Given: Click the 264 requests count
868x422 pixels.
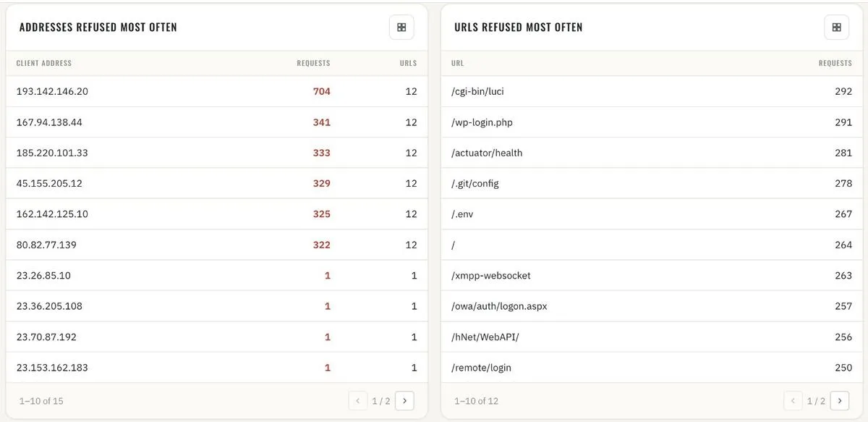Looking at the screenshot, I should [843, 245].
